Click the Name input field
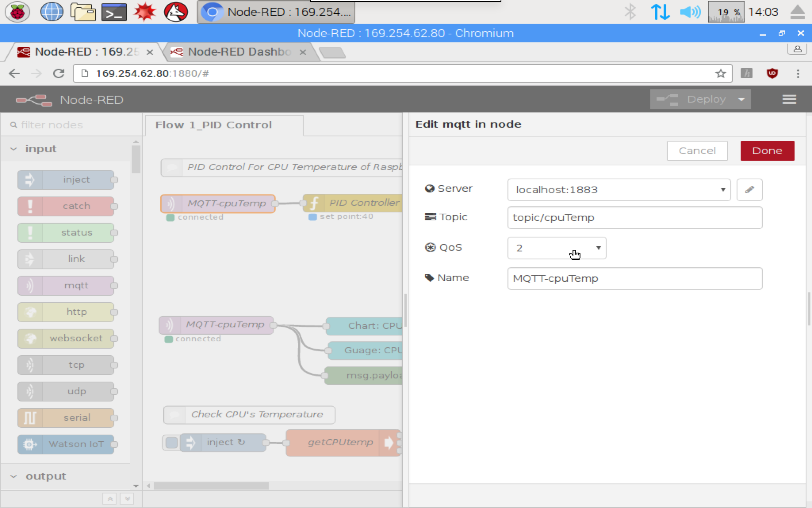 635,278
